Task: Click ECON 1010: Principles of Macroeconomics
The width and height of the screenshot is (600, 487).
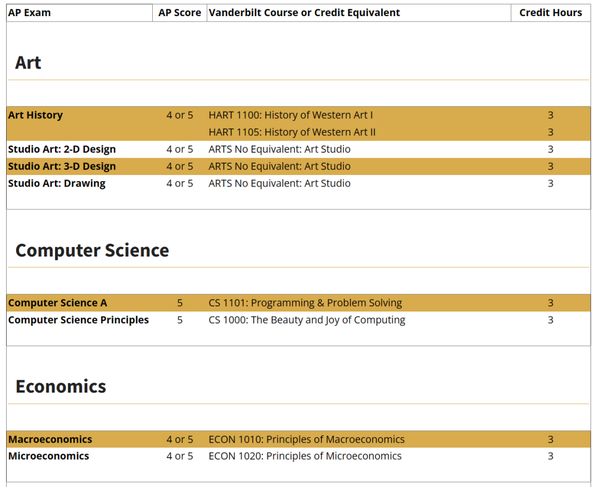Action: pyautogui.click(x=307, y=439)
